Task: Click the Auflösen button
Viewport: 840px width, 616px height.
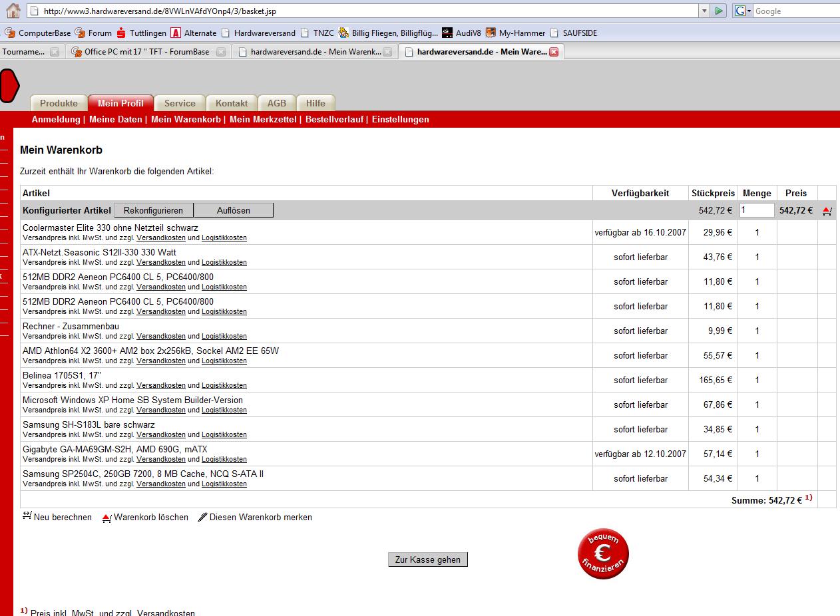Action: (234, 210)
